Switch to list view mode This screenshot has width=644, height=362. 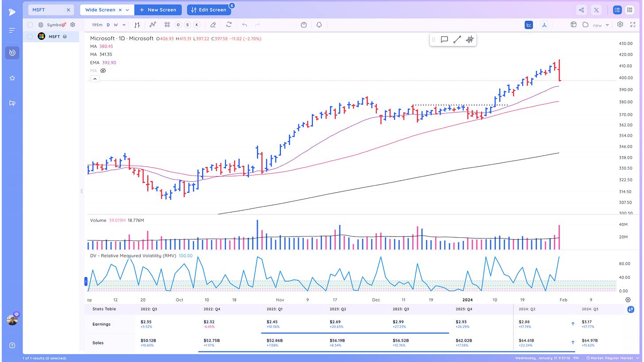pyautogui.click(x=617, y=10)
